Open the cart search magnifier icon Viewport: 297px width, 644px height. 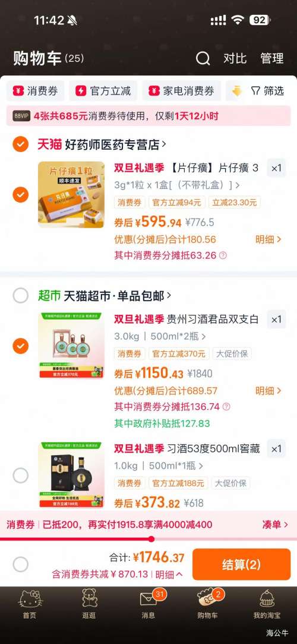pyautogui.click(x=203, y=58)
